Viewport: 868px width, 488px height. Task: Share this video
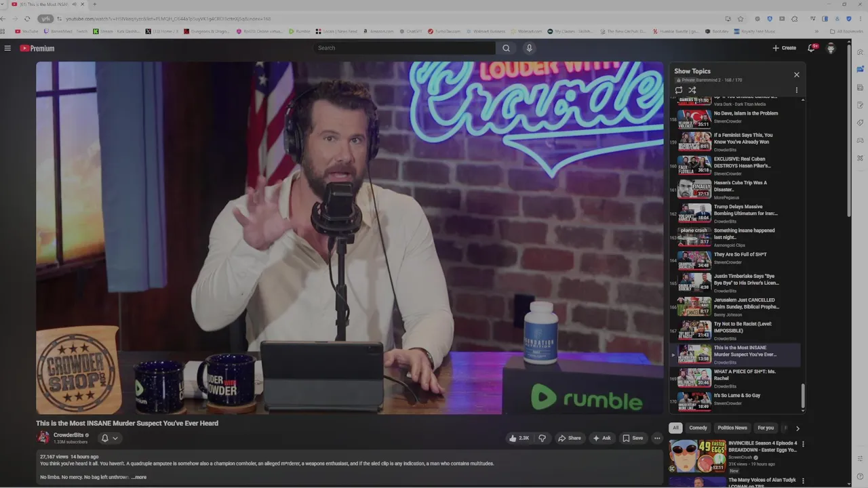click(570, 438)
